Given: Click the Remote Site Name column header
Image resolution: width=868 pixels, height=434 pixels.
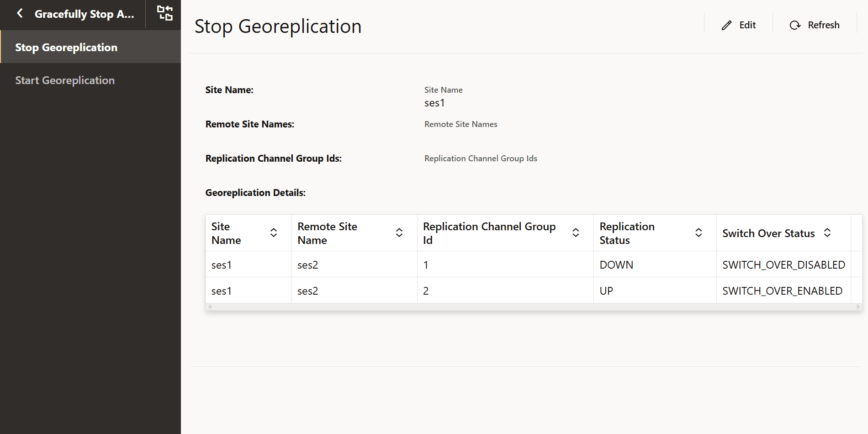Looking at the screenshot, I should pyautogui.click(x=355, y=233).
